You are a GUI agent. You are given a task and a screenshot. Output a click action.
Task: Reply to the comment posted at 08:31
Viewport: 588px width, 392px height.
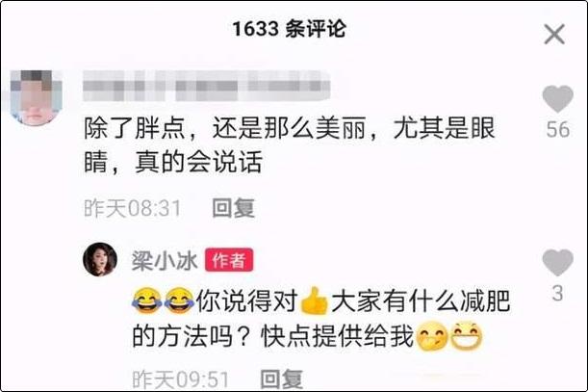[233, 208]
